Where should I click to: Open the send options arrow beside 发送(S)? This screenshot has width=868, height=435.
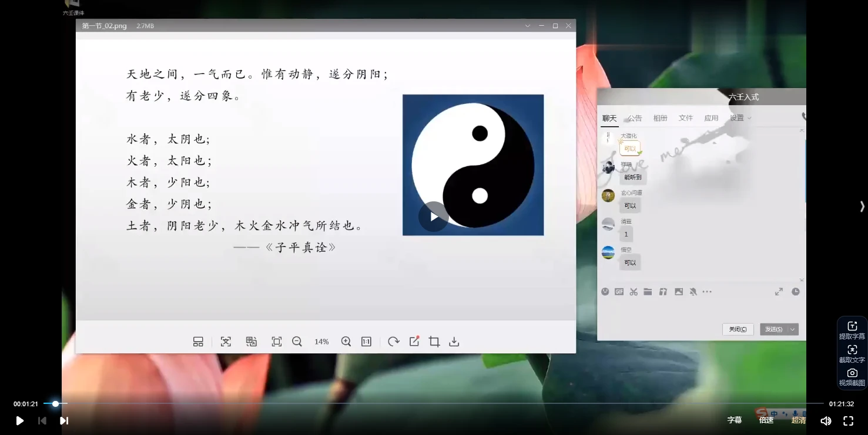tap(793, 329)
